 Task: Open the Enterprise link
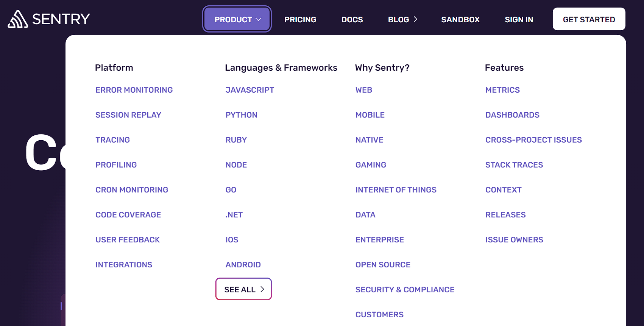click(380, 240)
